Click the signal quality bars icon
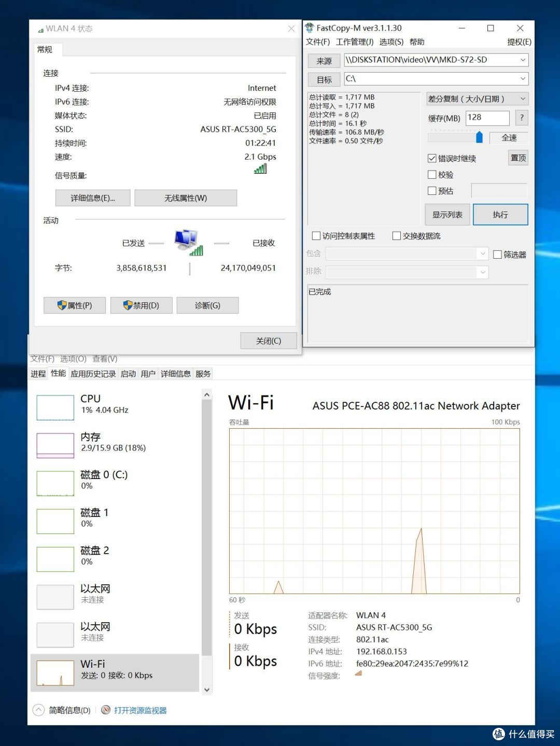The image size is (560, 746). pos(260,169)
